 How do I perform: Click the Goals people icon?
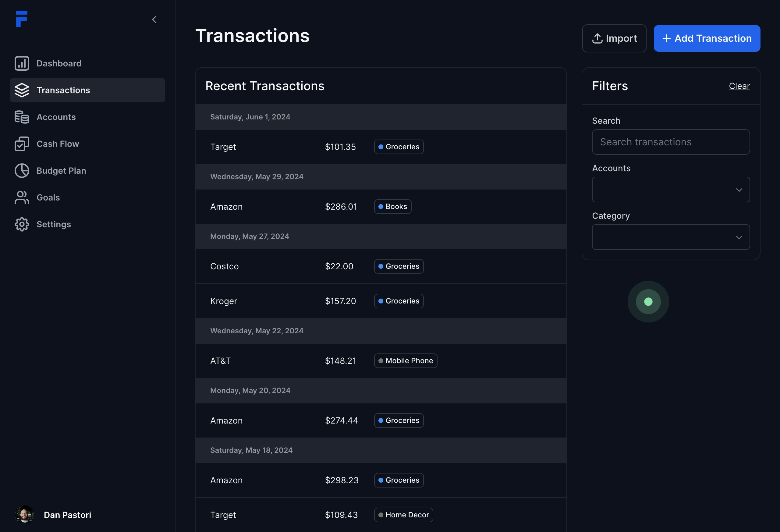pos(22,198)
